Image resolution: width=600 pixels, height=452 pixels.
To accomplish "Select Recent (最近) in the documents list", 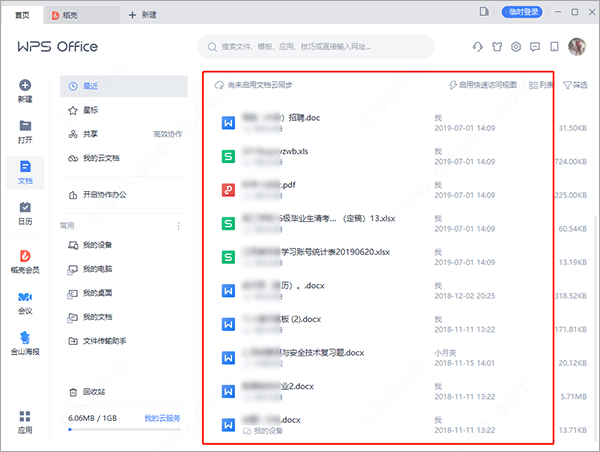I will [91, 87].
